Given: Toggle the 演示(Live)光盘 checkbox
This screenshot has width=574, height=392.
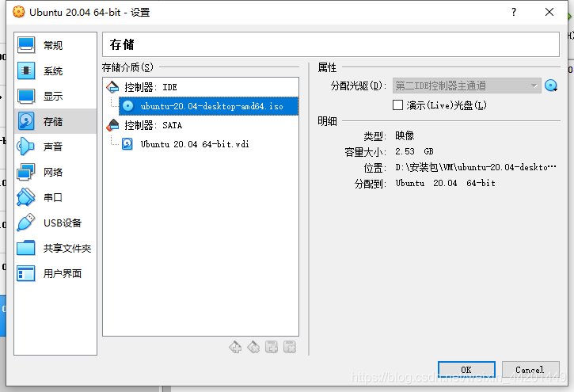Looking at the screenshot, I should click(397, 105).
